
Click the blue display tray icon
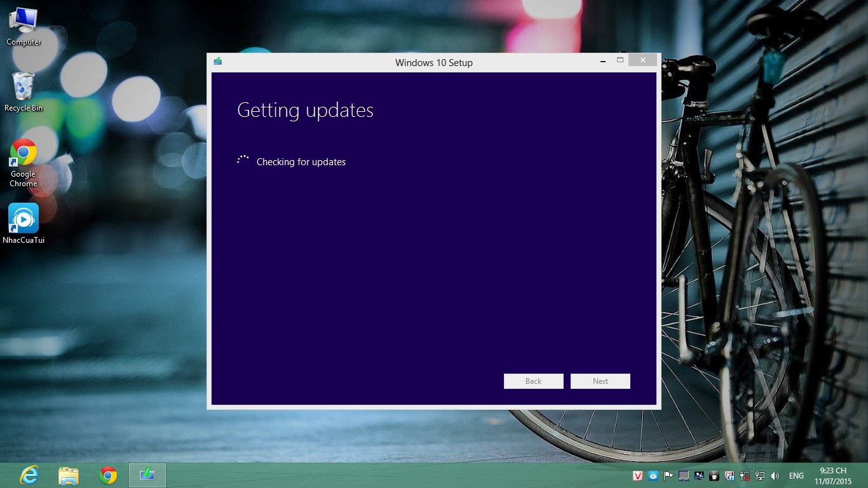pyautogui.click(x=699, y=475)
